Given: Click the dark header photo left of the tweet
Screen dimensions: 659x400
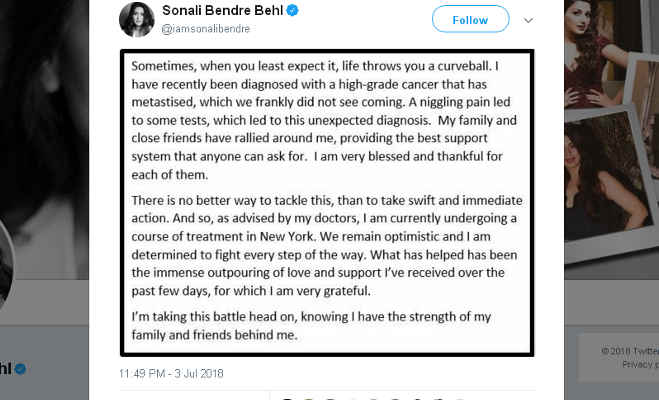Looking at the screenshot, I should [45, 120].
